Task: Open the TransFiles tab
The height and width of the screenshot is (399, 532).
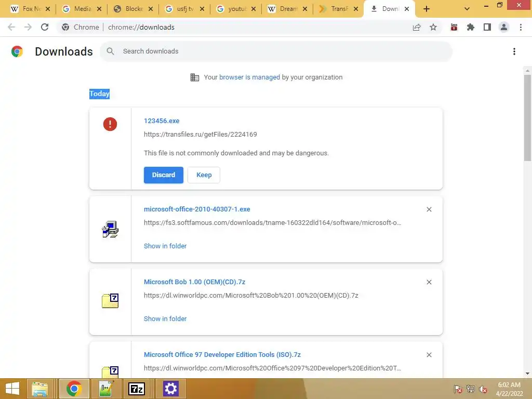Action: (x=339, y=9)
